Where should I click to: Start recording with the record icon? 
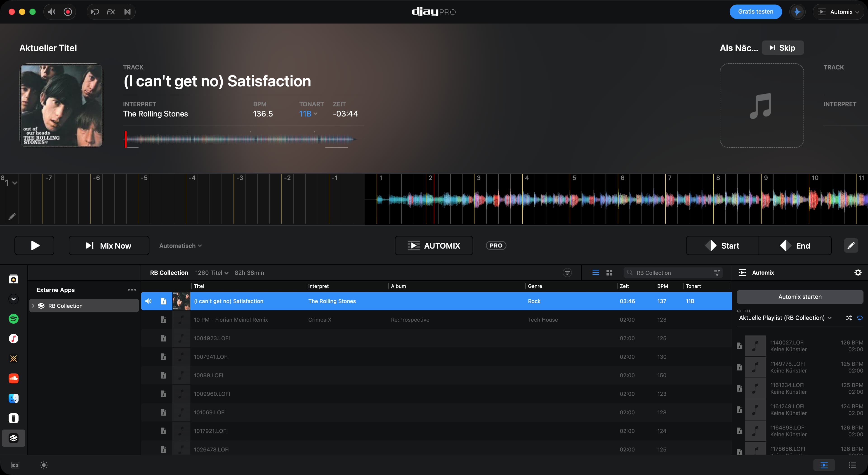point(68,12)
